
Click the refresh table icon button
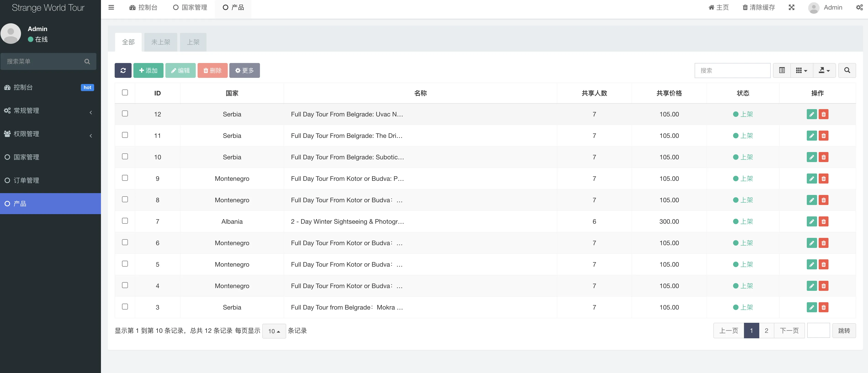click(x=123, y=70)
